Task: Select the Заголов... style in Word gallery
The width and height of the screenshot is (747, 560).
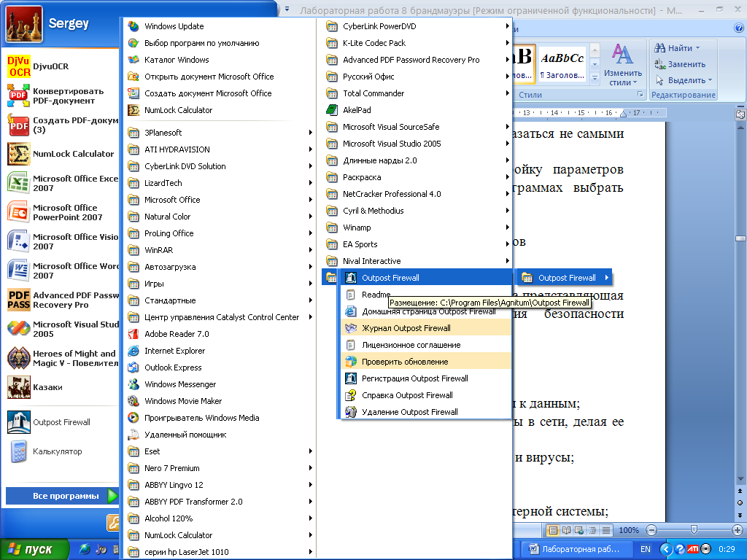Action: click(562, 65)
